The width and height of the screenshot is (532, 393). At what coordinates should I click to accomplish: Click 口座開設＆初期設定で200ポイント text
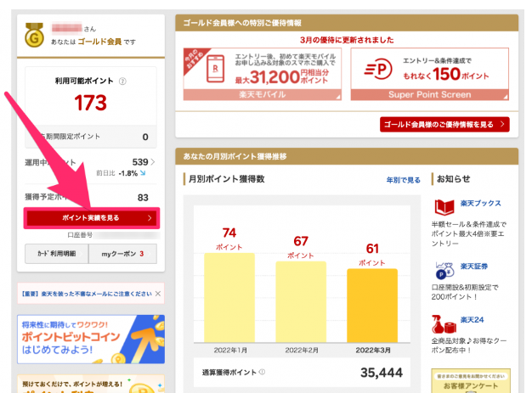[x=465, y=292]
